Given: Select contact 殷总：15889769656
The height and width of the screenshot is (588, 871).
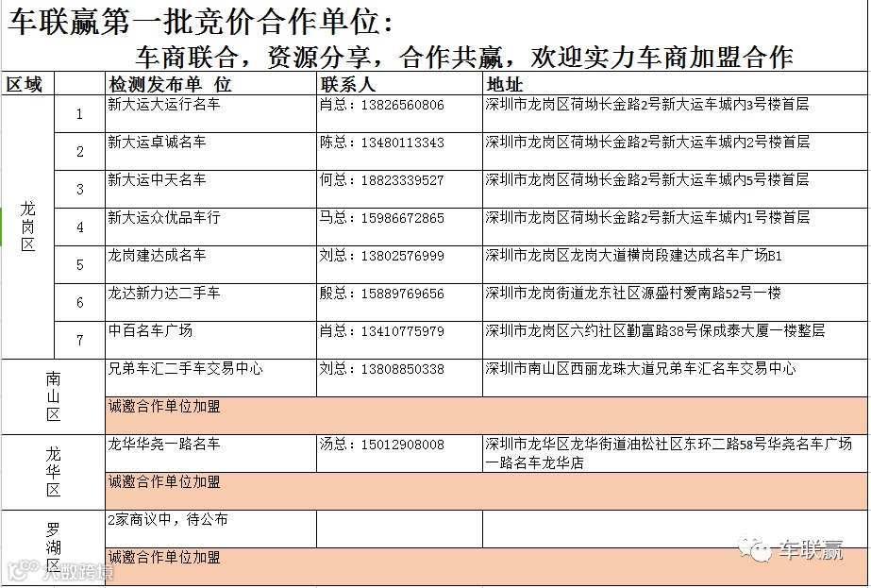Looking at the screenshot, I should [x=399, y=303].
